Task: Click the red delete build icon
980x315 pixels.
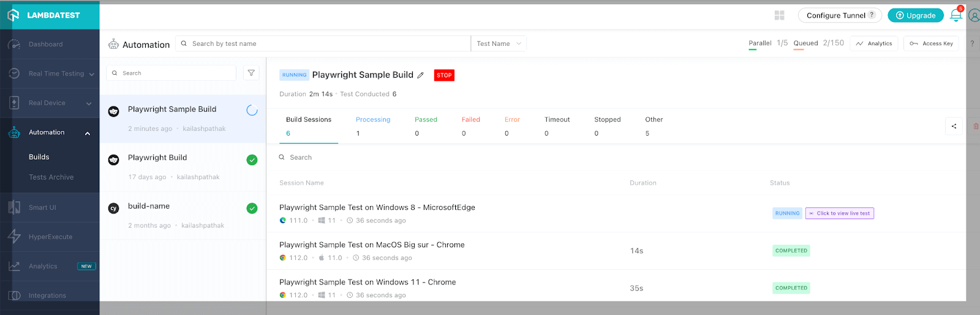Action: click(976, 126)
